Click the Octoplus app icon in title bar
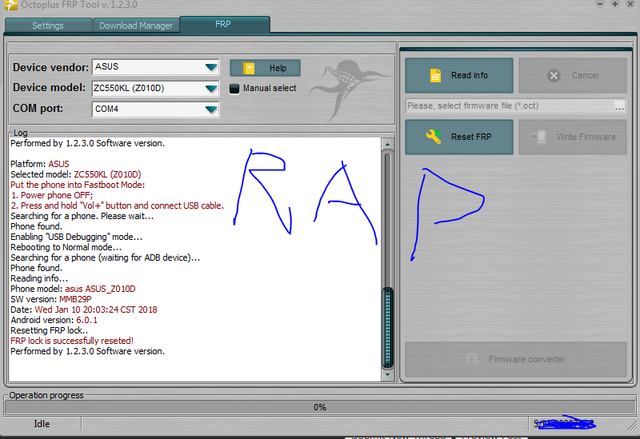 (10, 5)
